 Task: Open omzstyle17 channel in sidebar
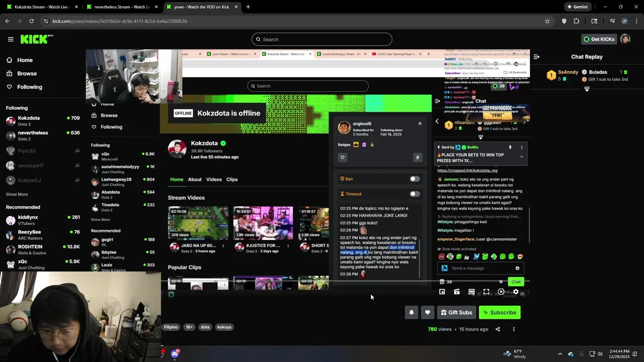(43, 165)
